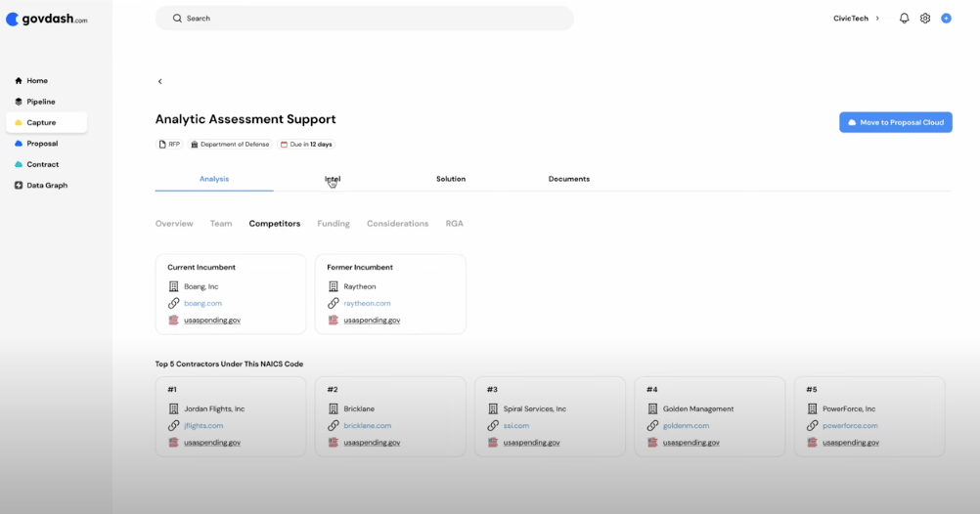Open usaspending.gov link under Raytheon

[372, 320]
